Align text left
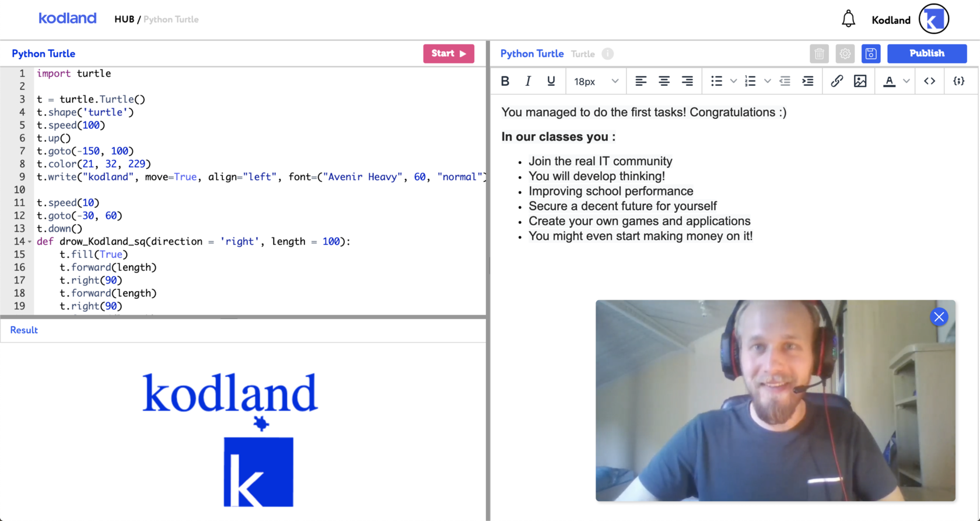The width and height of the screenshot is (980, 521). (640, 81)
